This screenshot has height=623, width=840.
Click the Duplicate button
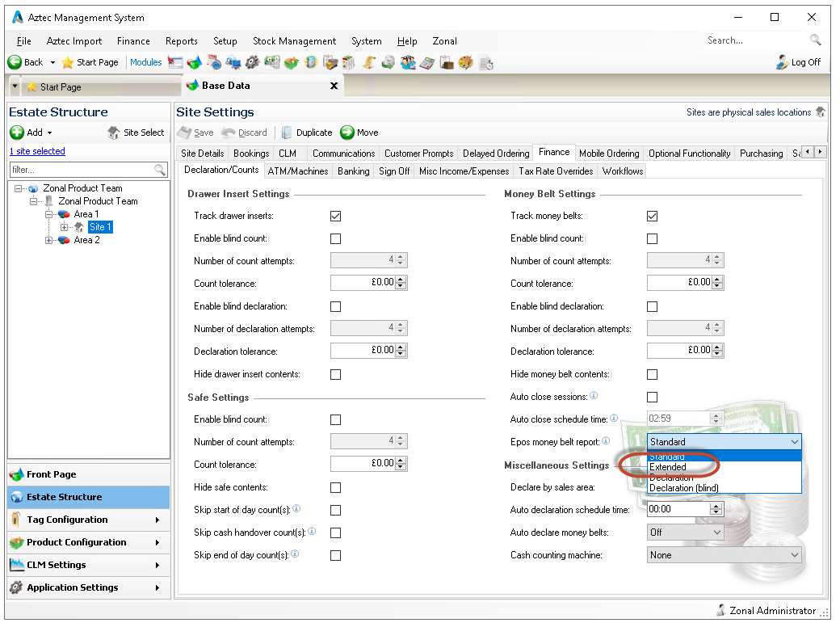tap(307, 133)
